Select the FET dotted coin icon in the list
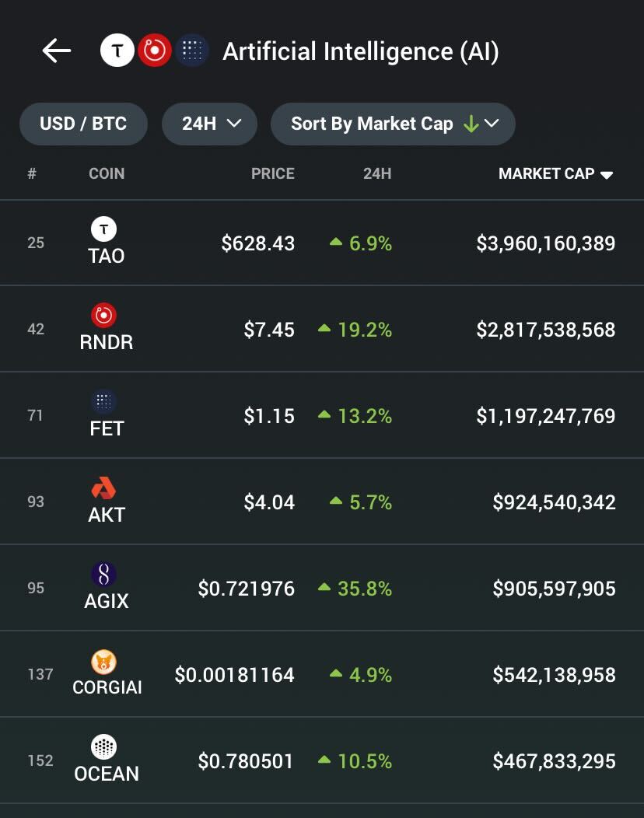The width and height of the screenshot is (644, 818). 104,401
